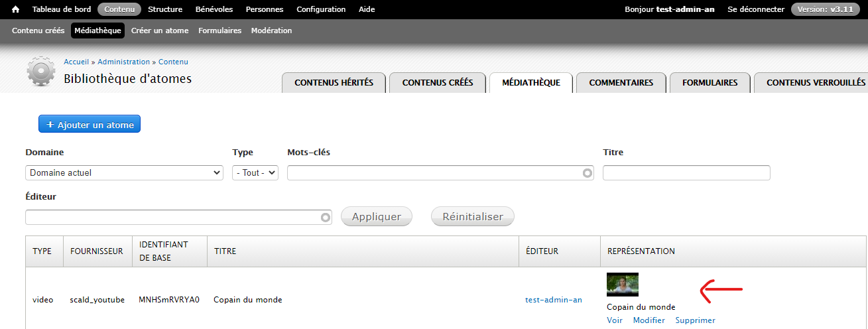This screenshot has width=868, height=329.
Task: Reset filters with Réinitialiser button
Action: (x=472, y=217)
